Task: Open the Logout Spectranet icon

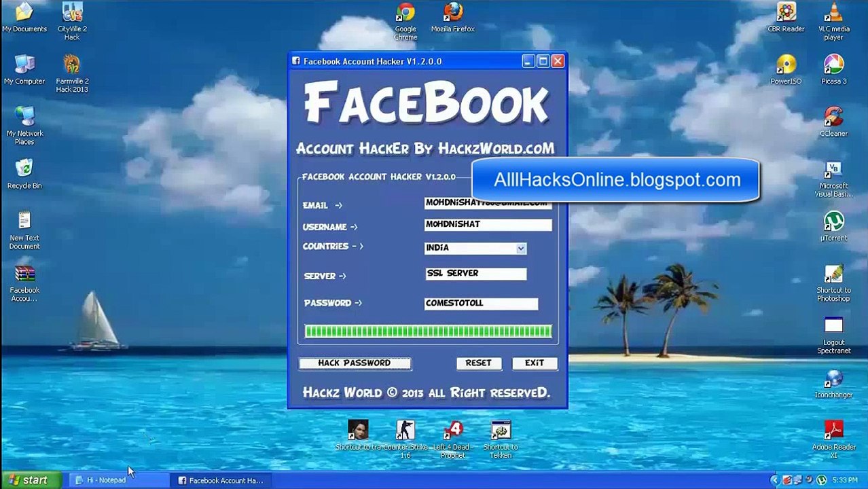Action: click(x=833, y=336)
